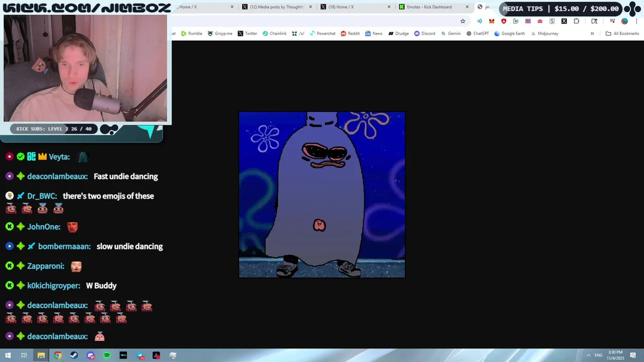The width and height of the screenshot is (644, 362).
Task: Click username Veyta in chat
Action: pyautogui.click(x=58, y=157)
